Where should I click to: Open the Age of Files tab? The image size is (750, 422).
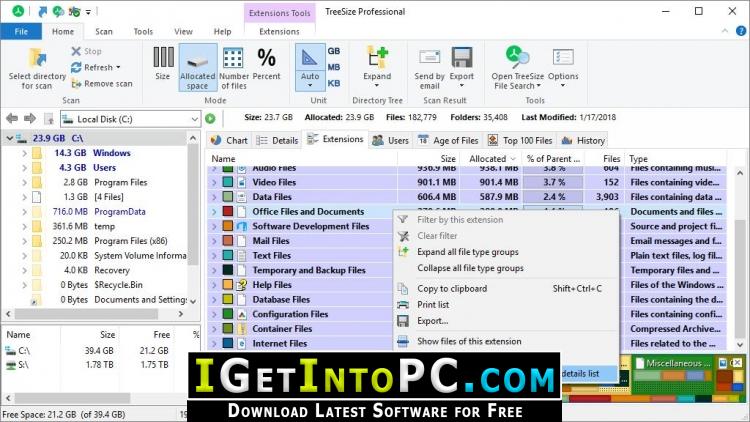tap(448, 140)
